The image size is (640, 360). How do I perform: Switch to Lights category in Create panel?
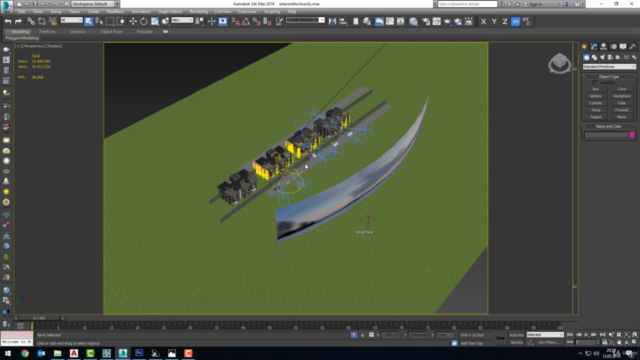point(602,58)
